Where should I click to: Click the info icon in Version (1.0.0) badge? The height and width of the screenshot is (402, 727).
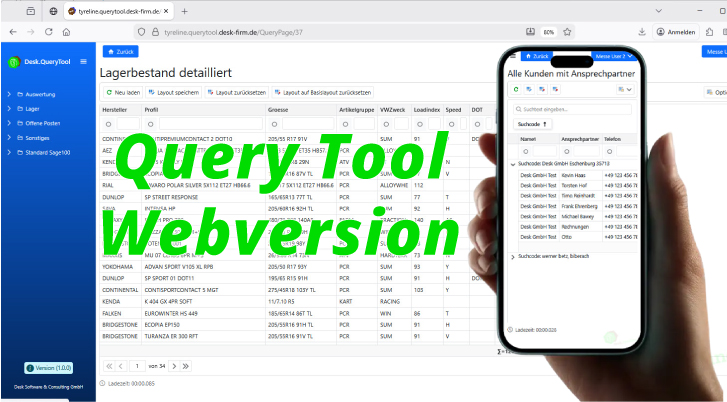tap(31, 368)
